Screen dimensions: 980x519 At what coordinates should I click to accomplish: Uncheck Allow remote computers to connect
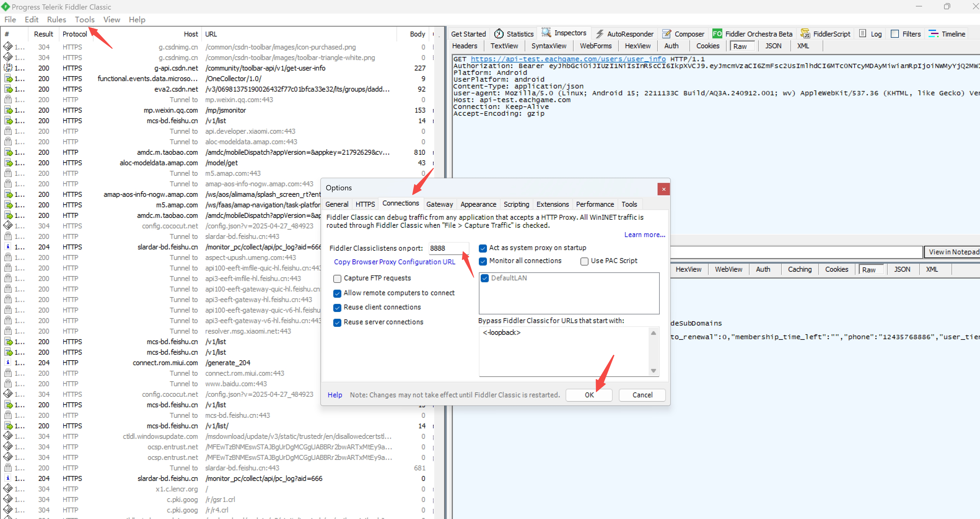point(337,293)
